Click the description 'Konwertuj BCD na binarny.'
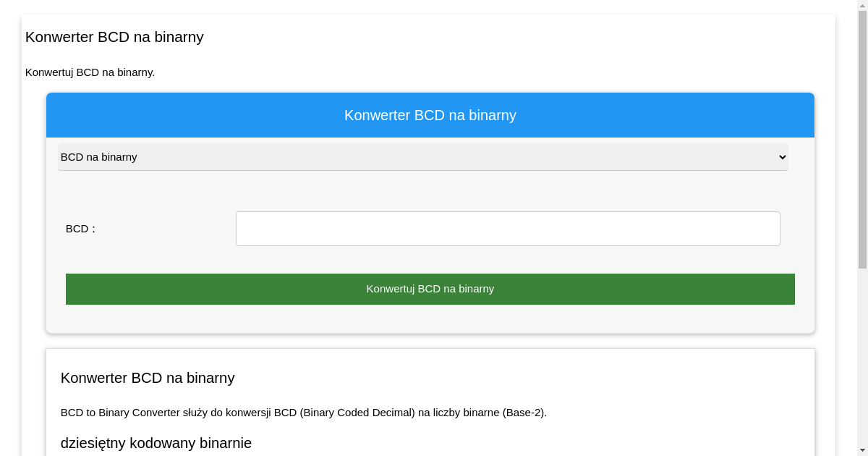This screenshot has height=456, width=868. 90,72
